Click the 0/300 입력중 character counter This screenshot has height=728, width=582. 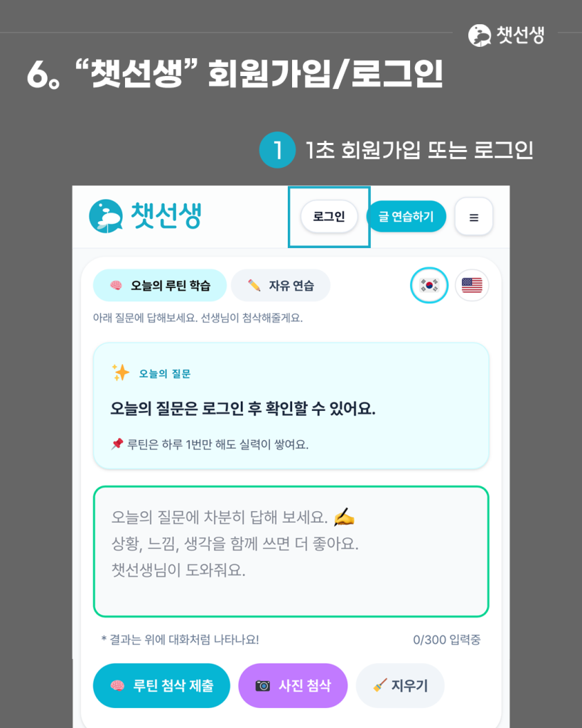pos(446,640)
